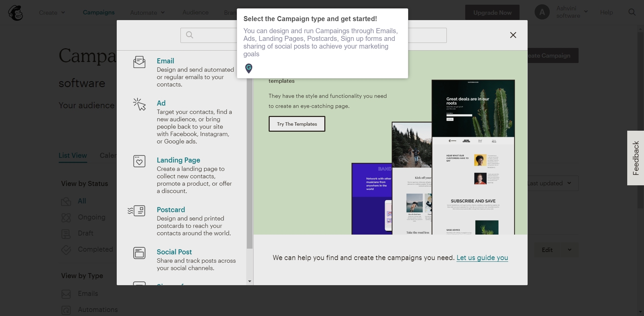Viewport: 644px width, 316px height.
Task: Open the arrow dropdown next to Edit
Action: click(x=570, y=250)
